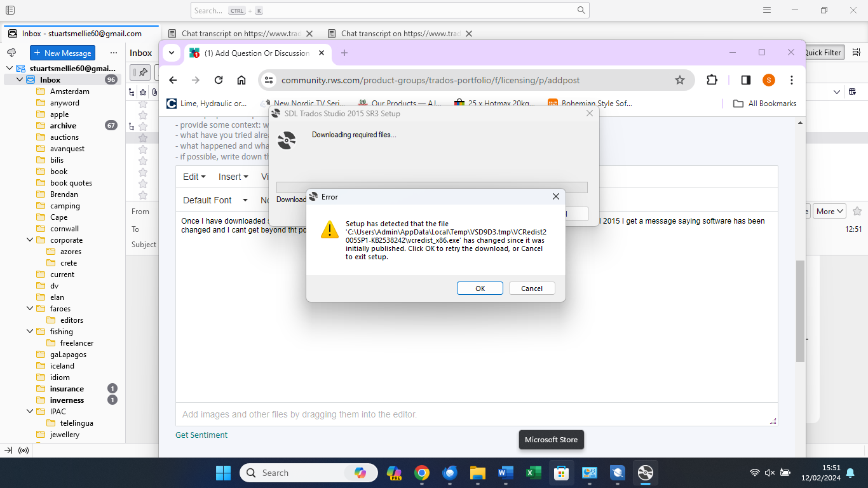Collapse the fishing folder
The width and height of the screenshot is (868, 488).
(x=30, y=332)
